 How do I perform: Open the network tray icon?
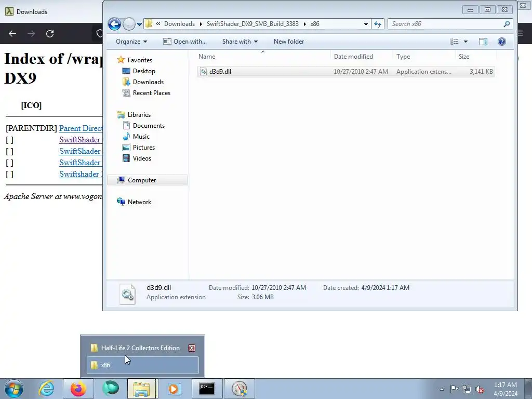click(467, 389)
